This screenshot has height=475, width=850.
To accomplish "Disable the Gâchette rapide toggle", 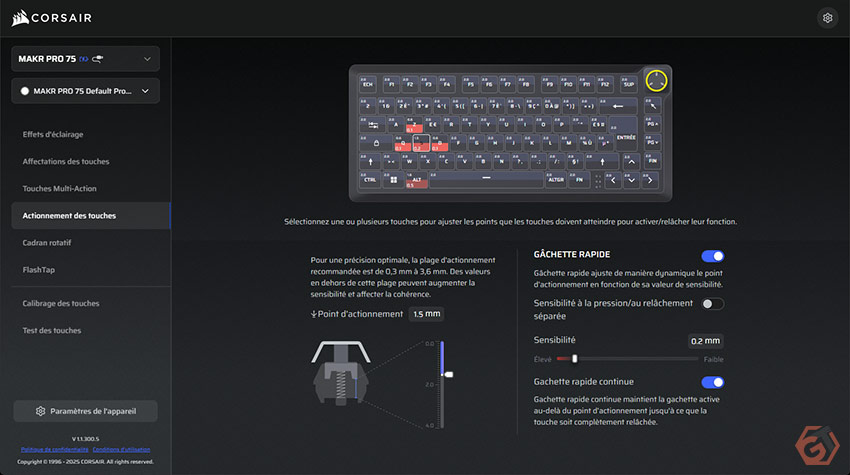I will [x=713, y=256].
